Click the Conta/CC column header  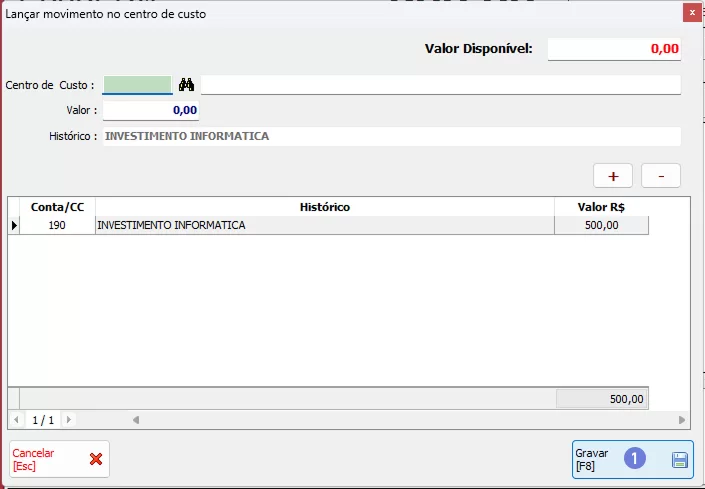coord(57,207)
